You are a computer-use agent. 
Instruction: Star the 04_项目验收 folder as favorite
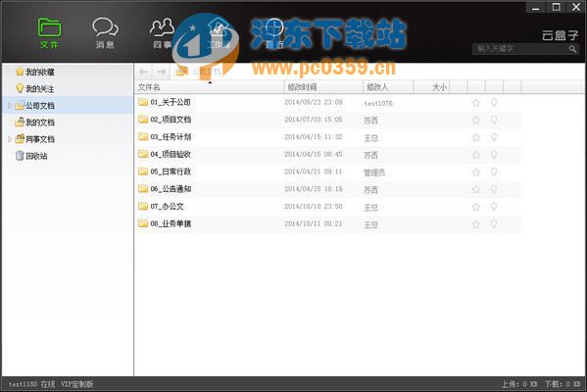point(476,155)
